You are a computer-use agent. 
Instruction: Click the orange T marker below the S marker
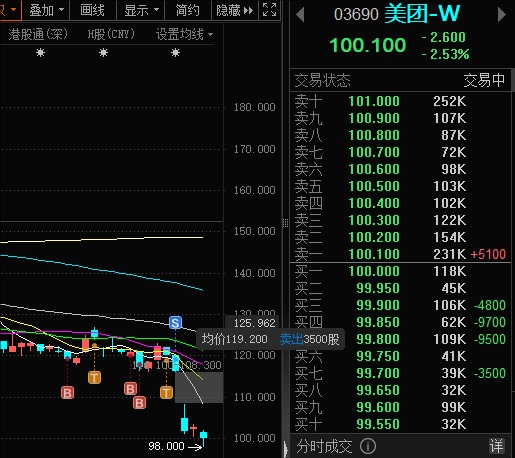pos(166,392)
